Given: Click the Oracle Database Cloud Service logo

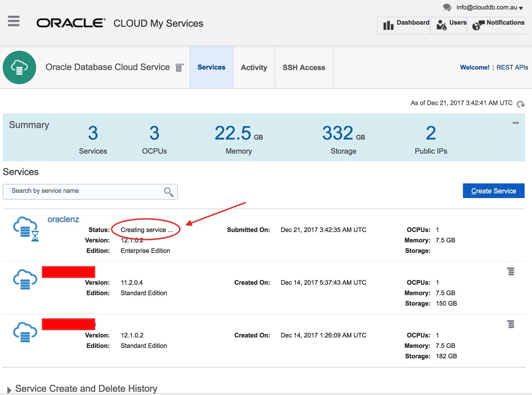Looking at the screenshot, I should pyautogui.click(x=19, y=67).
